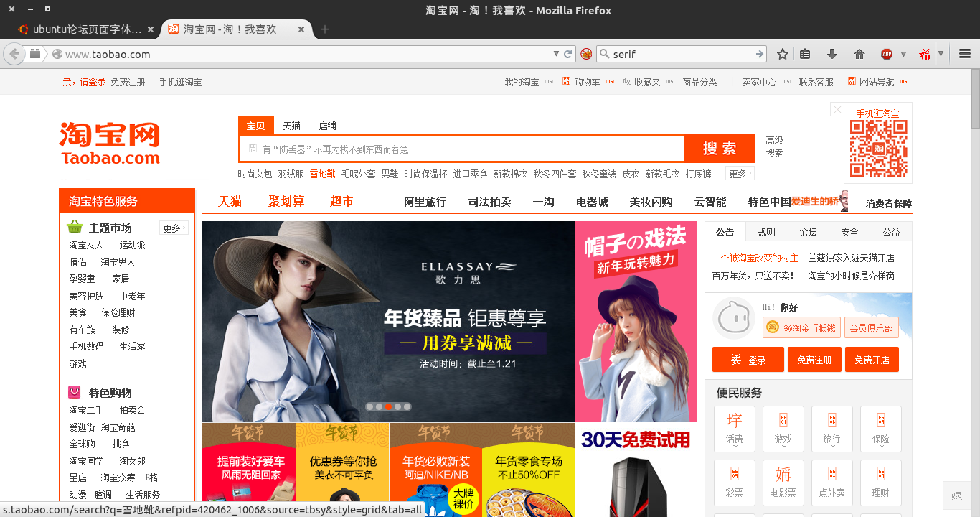Open the 阿里旅行 navigation link
This screenshot has height=517, width=980.
(x=425, y=202)
